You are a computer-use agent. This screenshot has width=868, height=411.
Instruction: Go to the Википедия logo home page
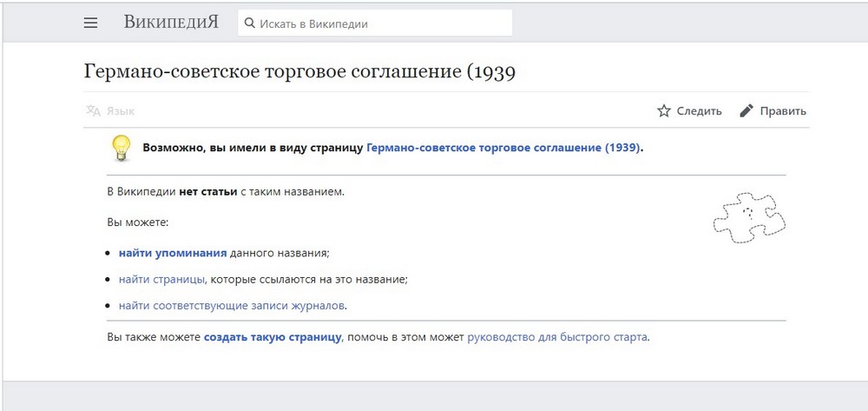171,22
